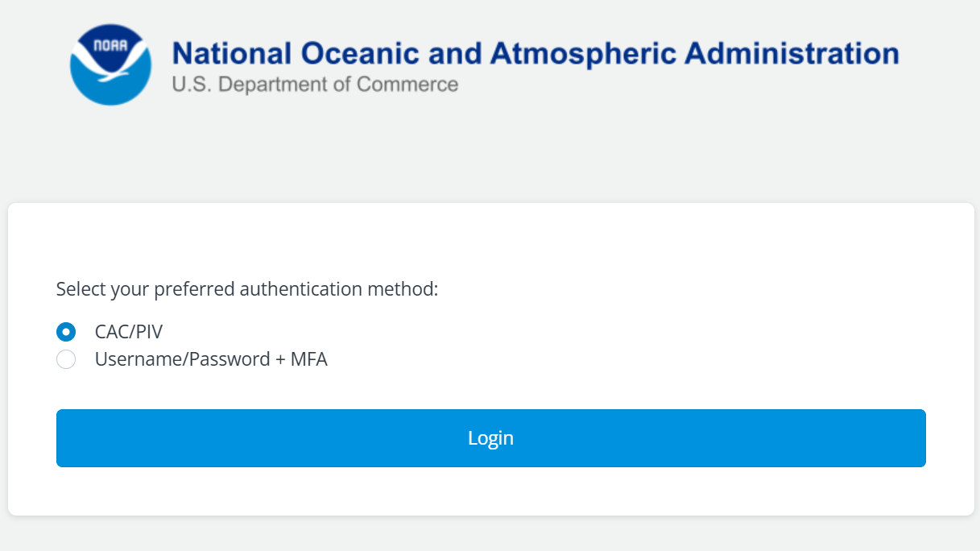Click the blue Login button
Image resolution: width=980 pixels, height=551 pixels.
pos(491,438)
